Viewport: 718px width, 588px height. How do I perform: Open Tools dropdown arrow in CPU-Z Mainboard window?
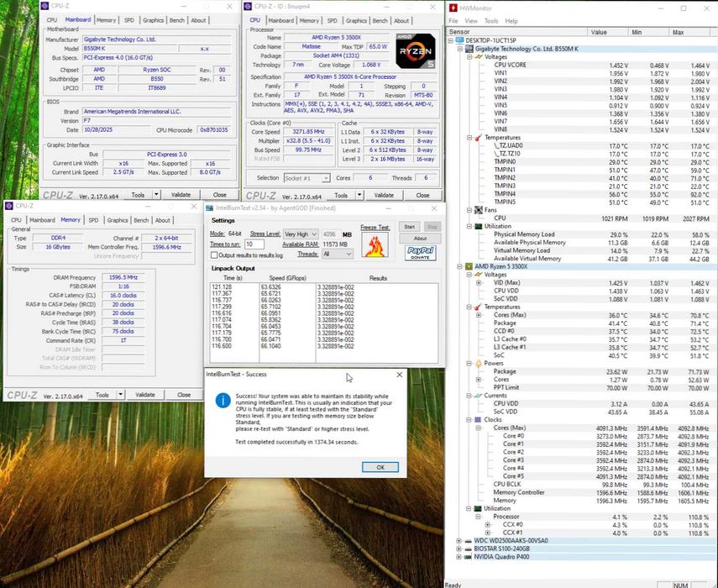[156, 195]
